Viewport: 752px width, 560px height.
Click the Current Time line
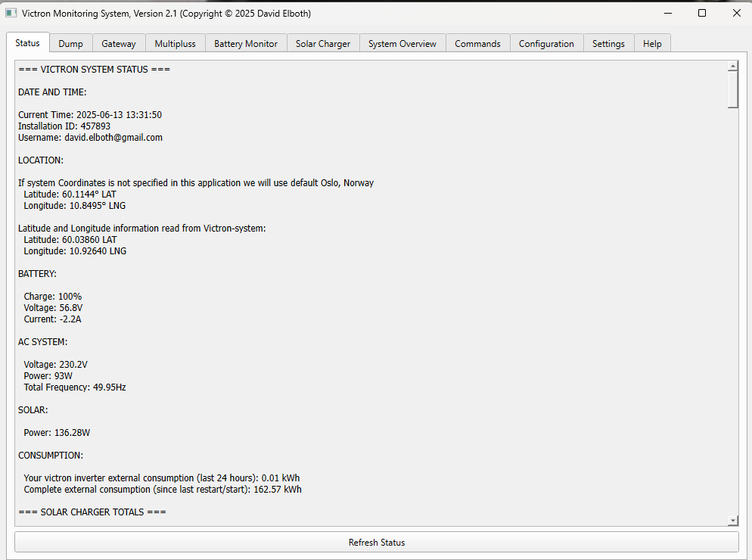click(90, 115)
